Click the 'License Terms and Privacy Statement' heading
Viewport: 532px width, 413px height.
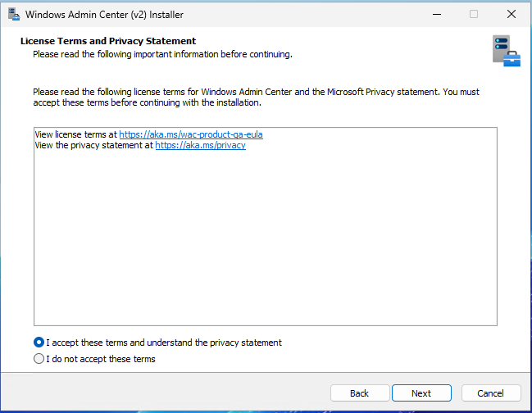click(x=107, y=41)
